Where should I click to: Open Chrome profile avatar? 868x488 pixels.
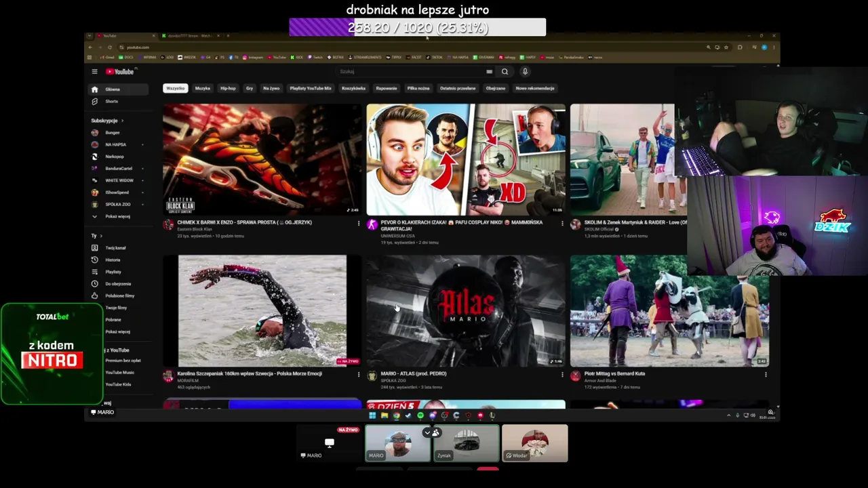tap(764, 47)
